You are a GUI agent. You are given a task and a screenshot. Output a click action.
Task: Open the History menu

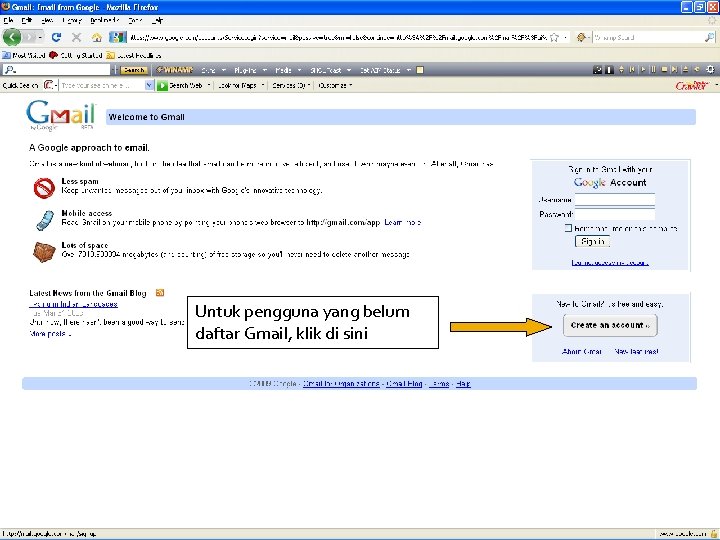click(72, 20)
